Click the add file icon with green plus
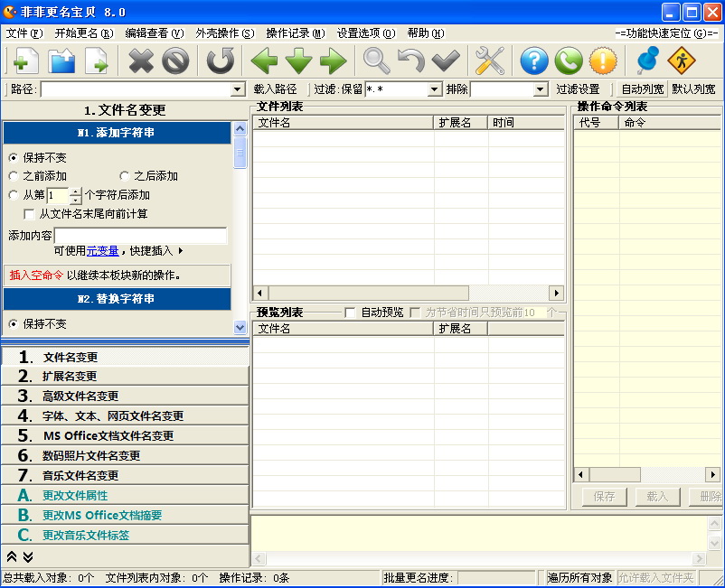The width and height of the screenshot is (725, 588). [x=25, y=61]
